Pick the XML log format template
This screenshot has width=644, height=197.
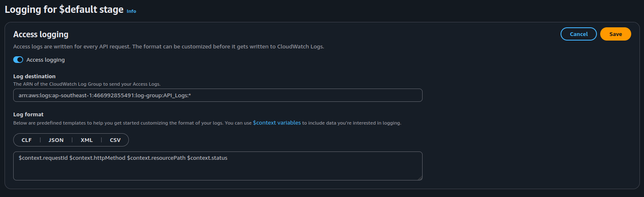click(x=87, y=140)
